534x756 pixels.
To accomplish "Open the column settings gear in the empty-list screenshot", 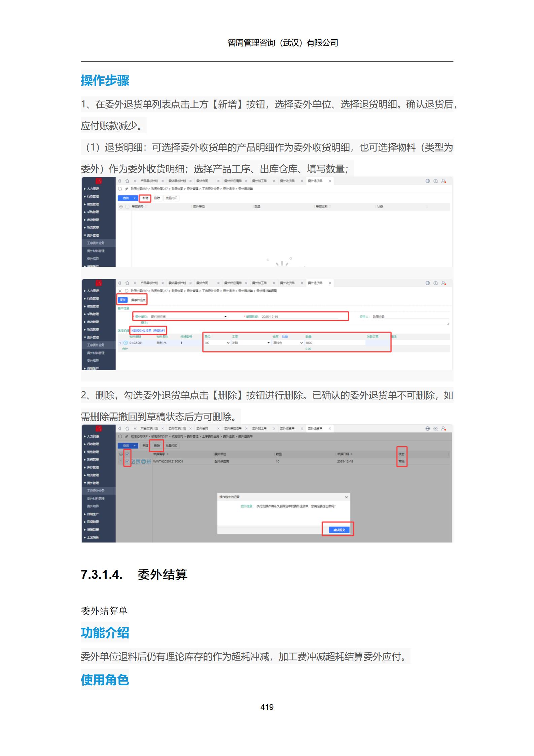I will pyautogui.click(x=121, y=206).
